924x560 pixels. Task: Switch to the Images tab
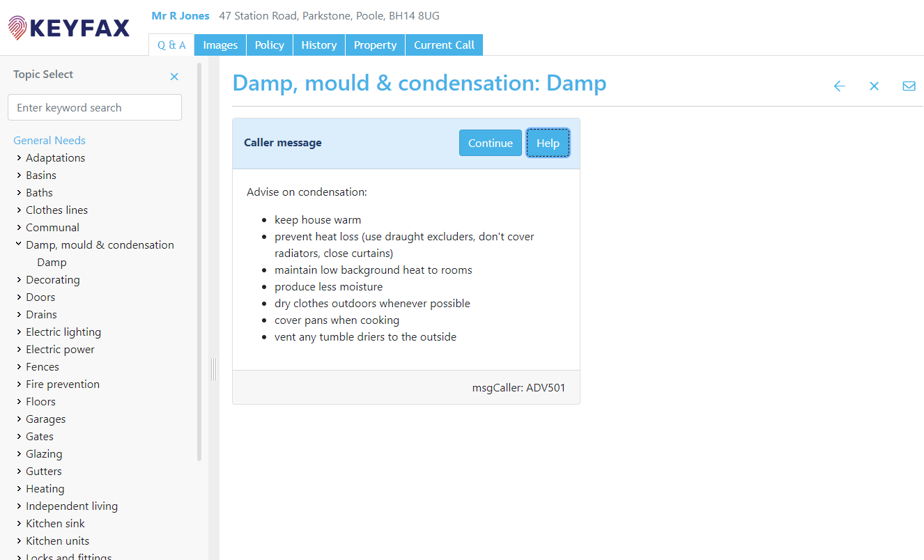[x=220, y=45]
